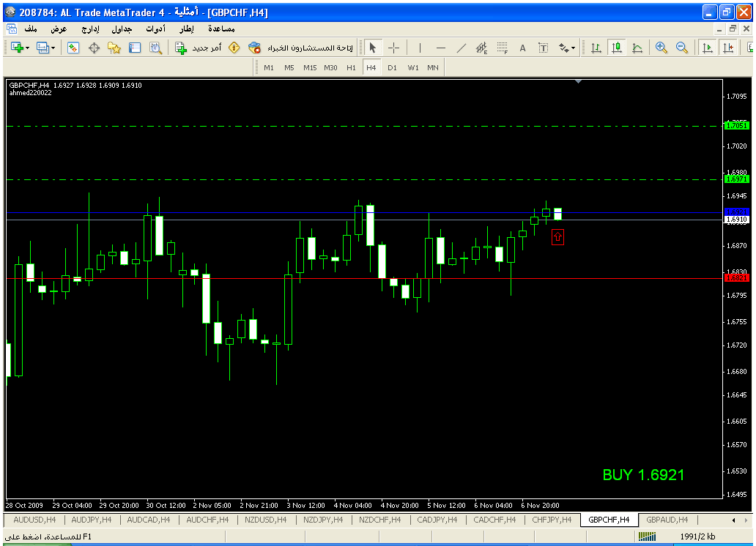Switch to the GBPAUD,H4 chart tab

click(x=667, y=520)
